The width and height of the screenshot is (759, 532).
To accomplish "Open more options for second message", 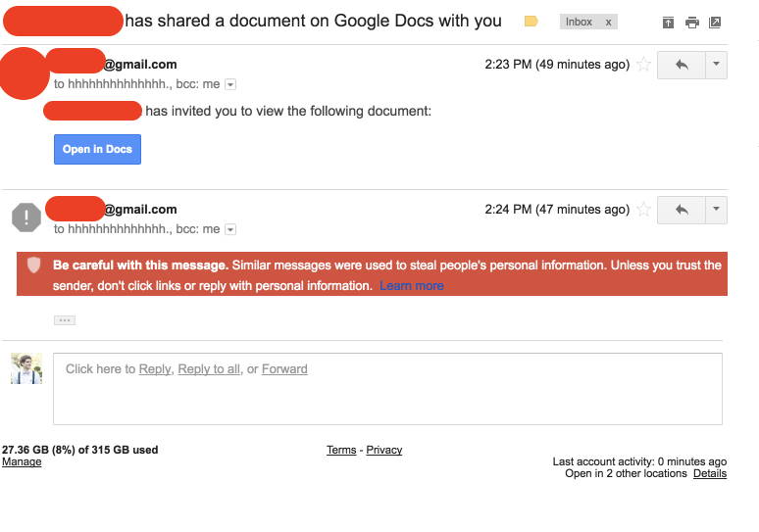I will point(716,209).
